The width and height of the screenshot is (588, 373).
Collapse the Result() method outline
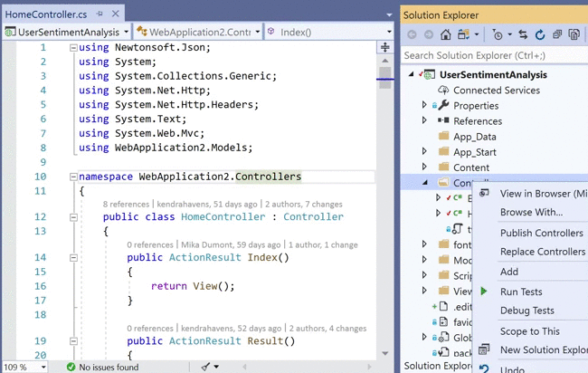[x=73, y=341]
